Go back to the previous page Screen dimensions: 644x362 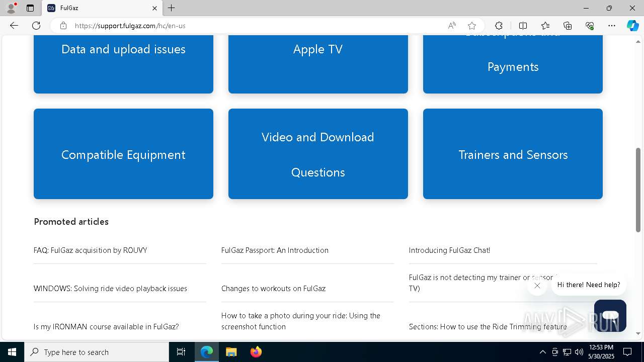[14, 26]
